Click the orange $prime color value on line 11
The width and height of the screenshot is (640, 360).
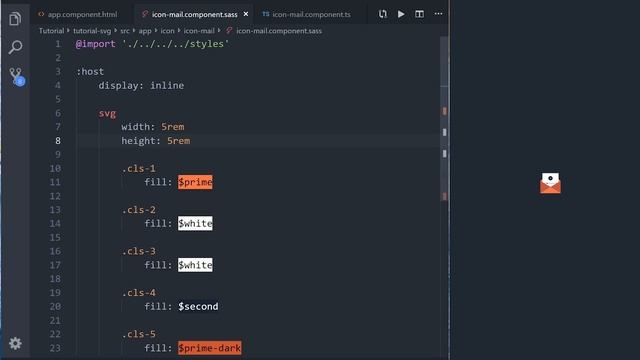point(195,182)
